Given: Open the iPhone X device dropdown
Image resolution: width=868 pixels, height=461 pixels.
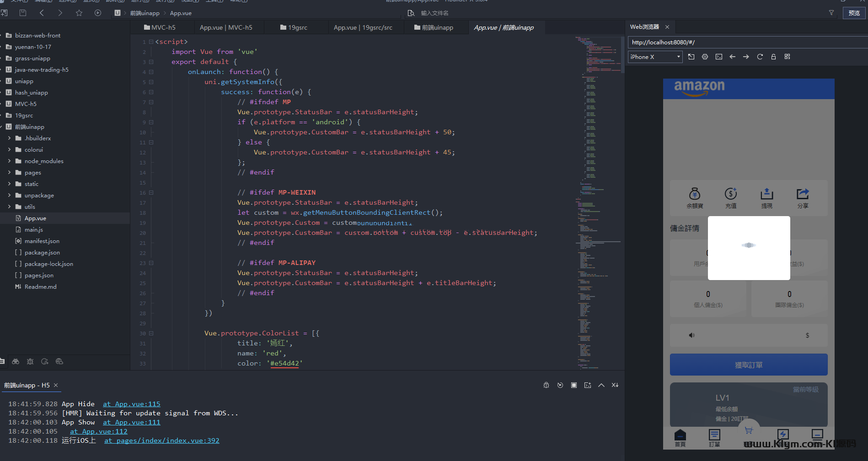Looking at the screenshot, I should [655, 57].
